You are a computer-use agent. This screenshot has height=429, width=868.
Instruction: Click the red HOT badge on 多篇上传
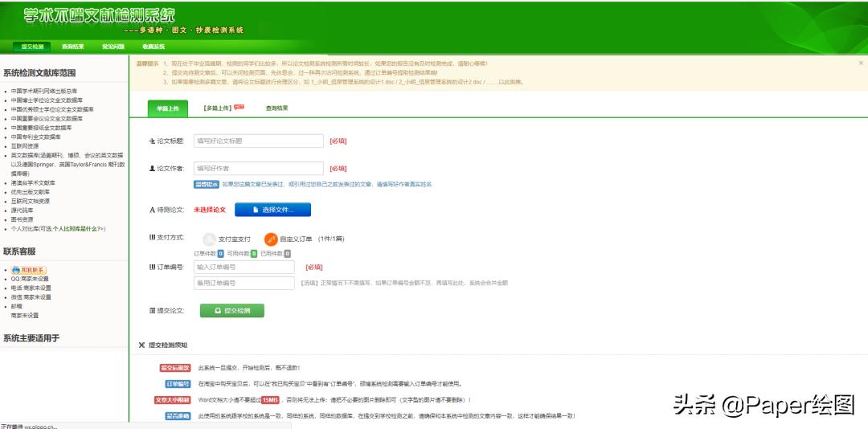click(240, 107)
